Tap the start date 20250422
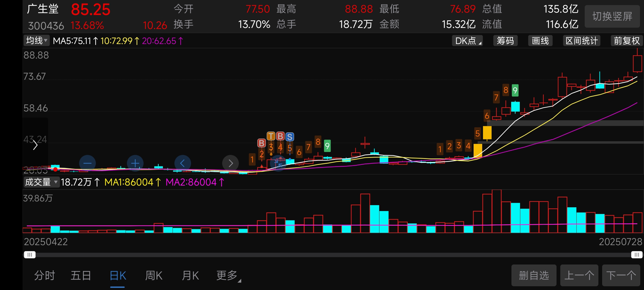Screen dimensions: 644x290 tap(46, 242)
